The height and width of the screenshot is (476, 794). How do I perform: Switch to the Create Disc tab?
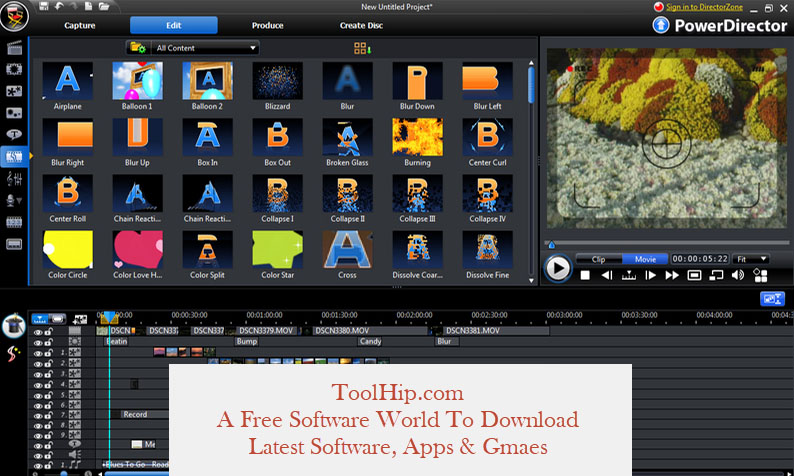coord(361,25)
